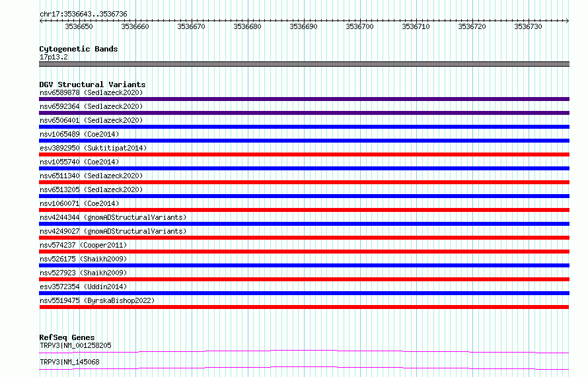Image resolution: width=588 pixels, height=377 pixels.
Task: Click the blue bar under nsv1065489
Action: (x=304, y=141)
